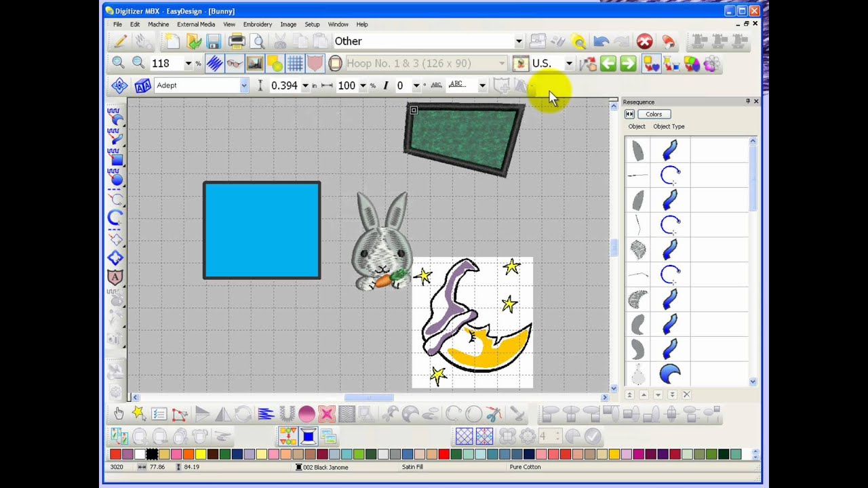
Task: Click the Print icon
Action: [237, 41]
